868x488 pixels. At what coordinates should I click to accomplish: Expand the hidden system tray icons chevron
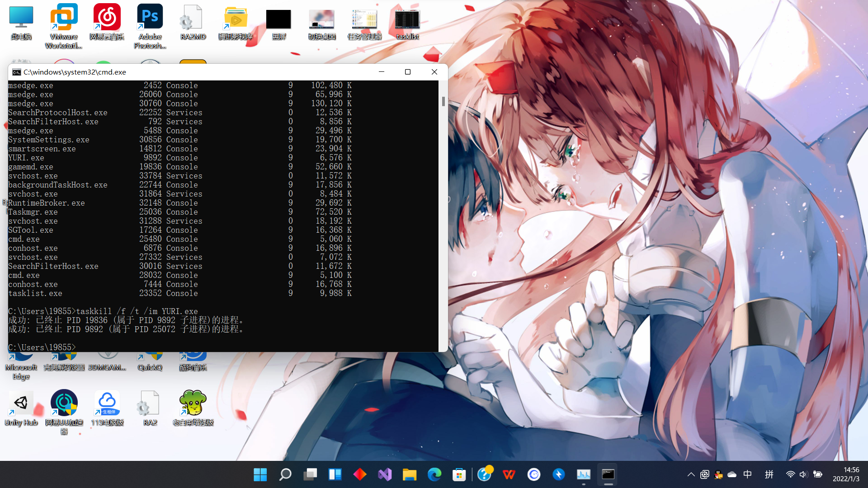pos(691,474)
